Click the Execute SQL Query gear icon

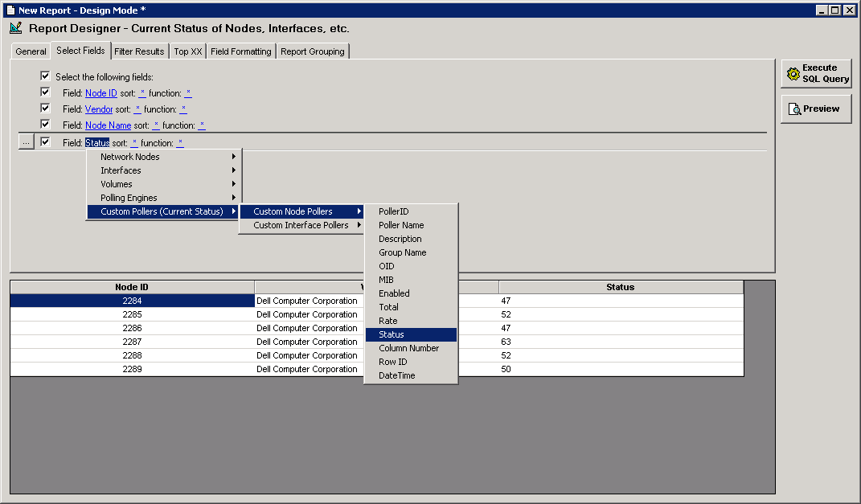[793, 74]
